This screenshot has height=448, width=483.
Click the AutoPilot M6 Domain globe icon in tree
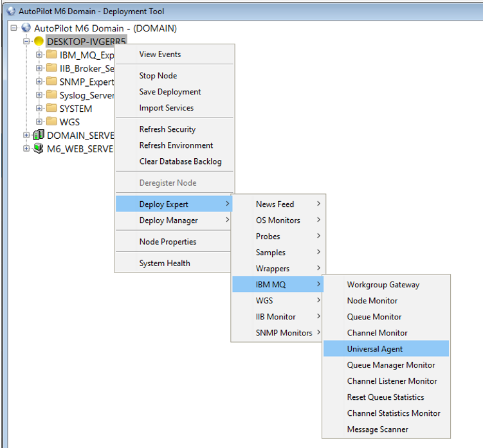[x=26, y=28]
